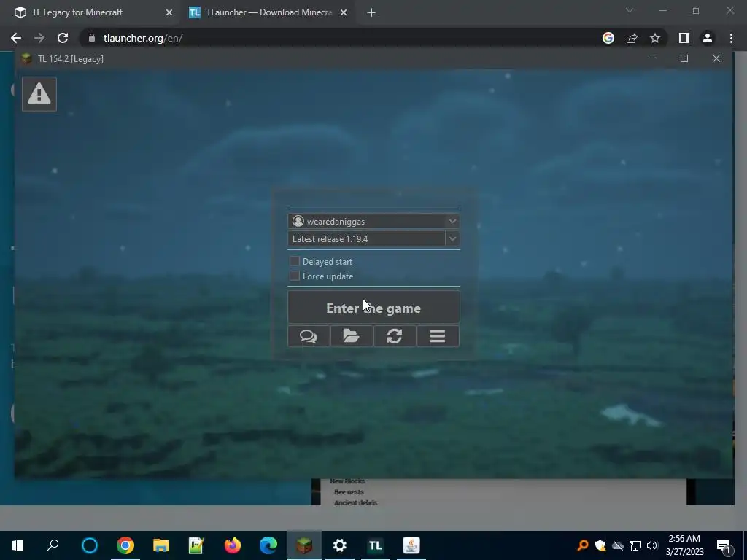Expand the version dropdown arrow for Latest release 1.19.4
The width and height of the screenshot is (747, 560).
click(452, 238)
